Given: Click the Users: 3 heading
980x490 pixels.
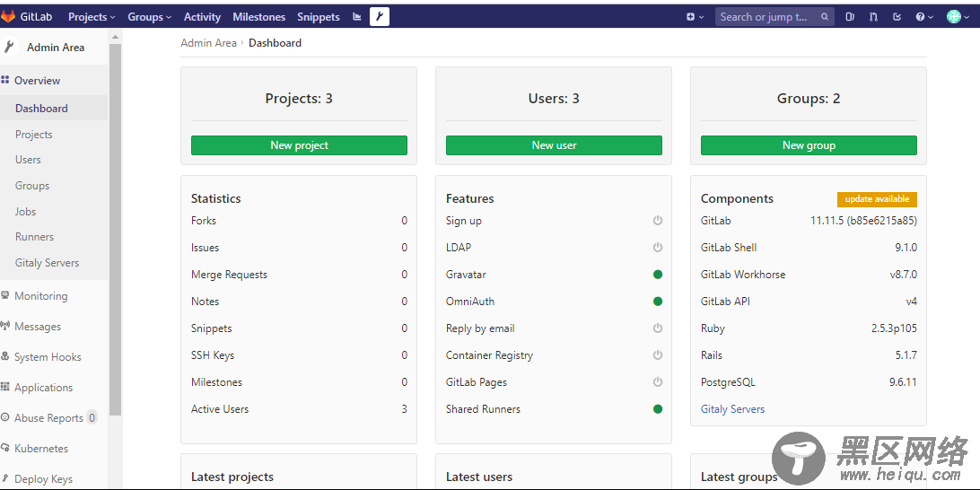Looking at the screenshot, I should 554,98.
